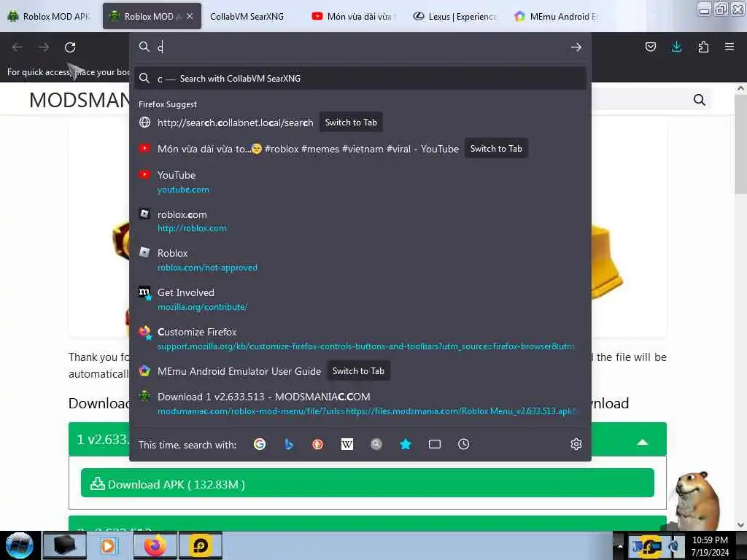Open the black folder taskbar icon
747x560 pixels.
pyautogui.click(x=64, y=545)
